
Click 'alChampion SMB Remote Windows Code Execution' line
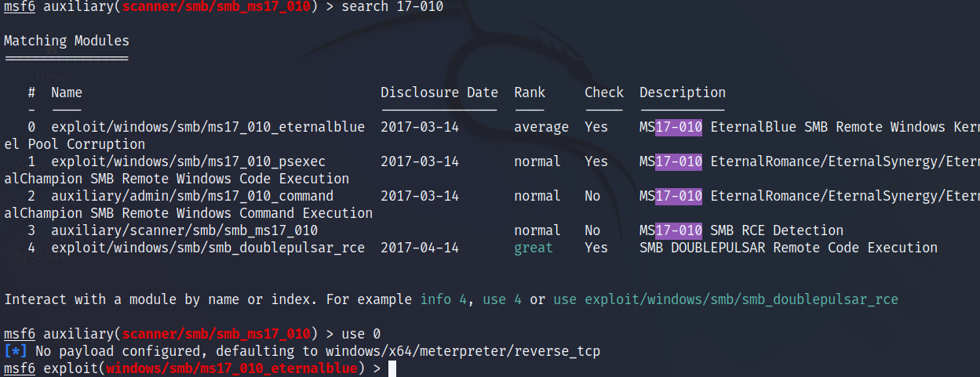coord(177,179)
